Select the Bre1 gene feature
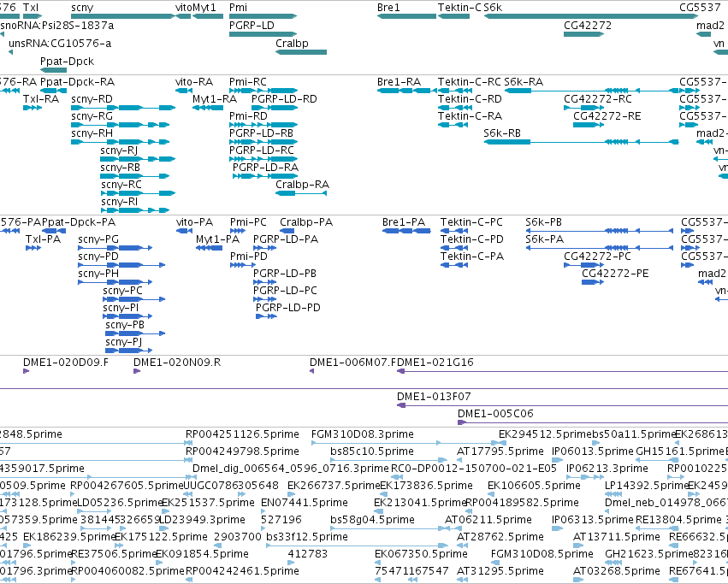 [406, 16]
